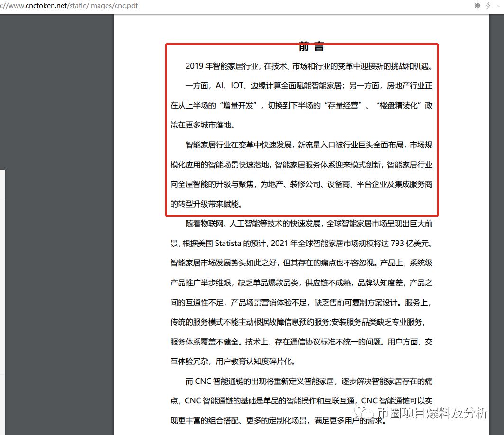504x435 pixels.
Task: Click the line starting "智能家居行业在变革中快速发展"
Action: (309, 145)
